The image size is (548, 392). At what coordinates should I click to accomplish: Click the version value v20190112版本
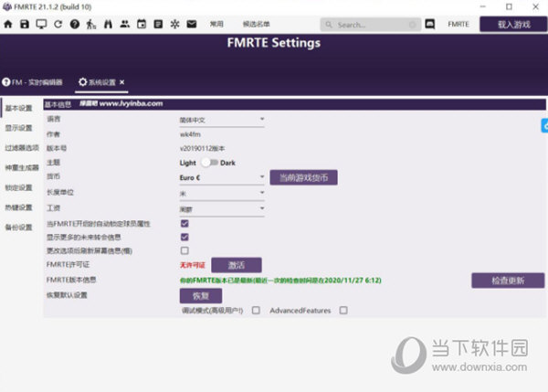202,149
